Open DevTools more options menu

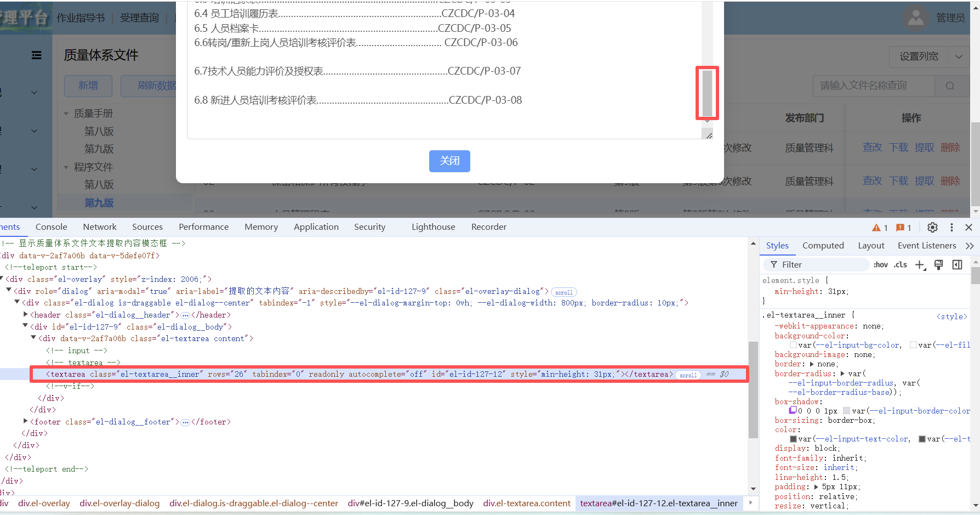pos(951,227)
